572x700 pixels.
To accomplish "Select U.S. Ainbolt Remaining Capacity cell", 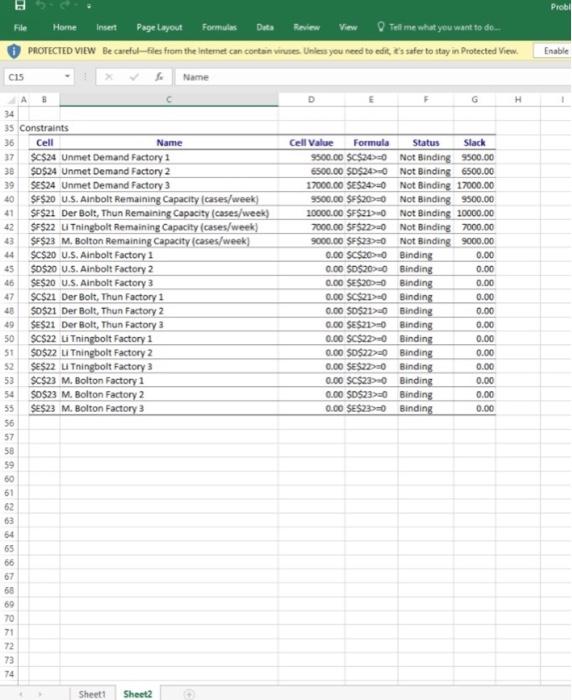I will coord(169,199).
